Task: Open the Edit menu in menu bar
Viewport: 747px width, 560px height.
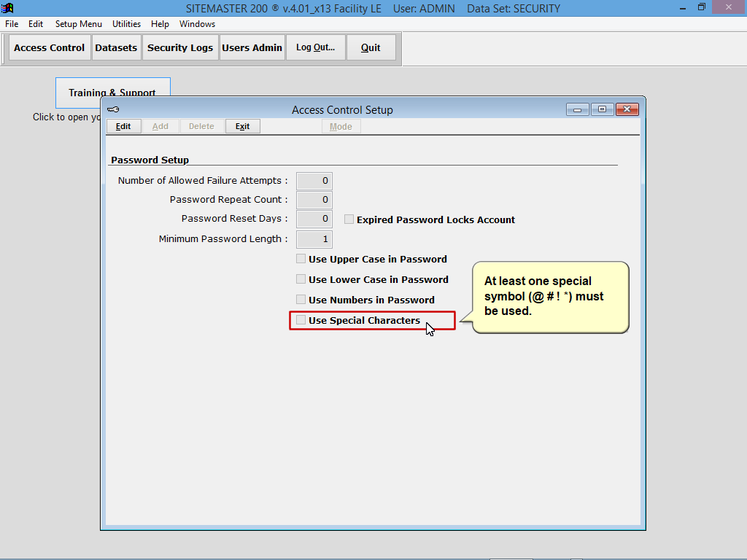Action: click(36, 24)
